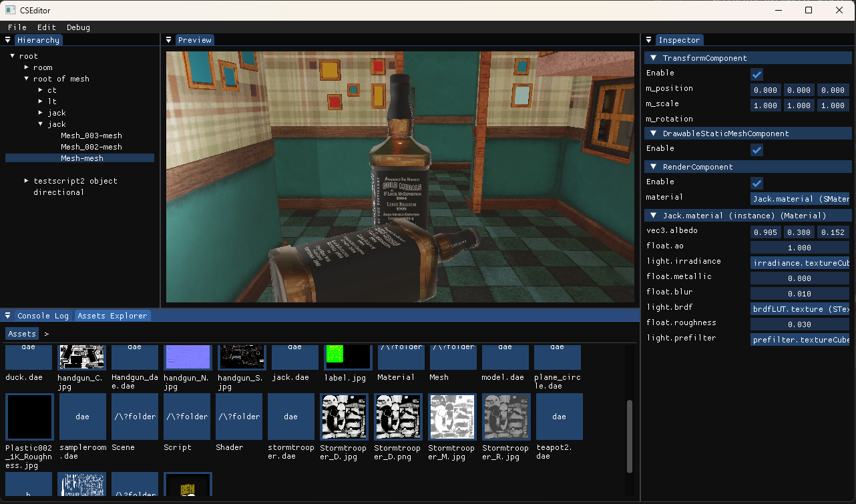The height and width of the screenshot is (504, 856).
Task: Select the model.dae asset
Action: (x=505, y=357)
